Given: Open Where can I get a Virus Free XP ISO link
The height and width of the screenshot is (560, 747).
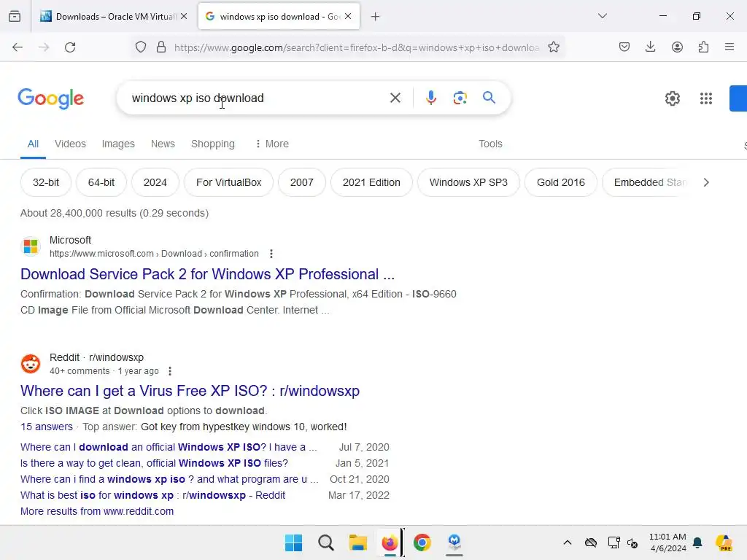Looking at the screenshot, I should 190,391.
